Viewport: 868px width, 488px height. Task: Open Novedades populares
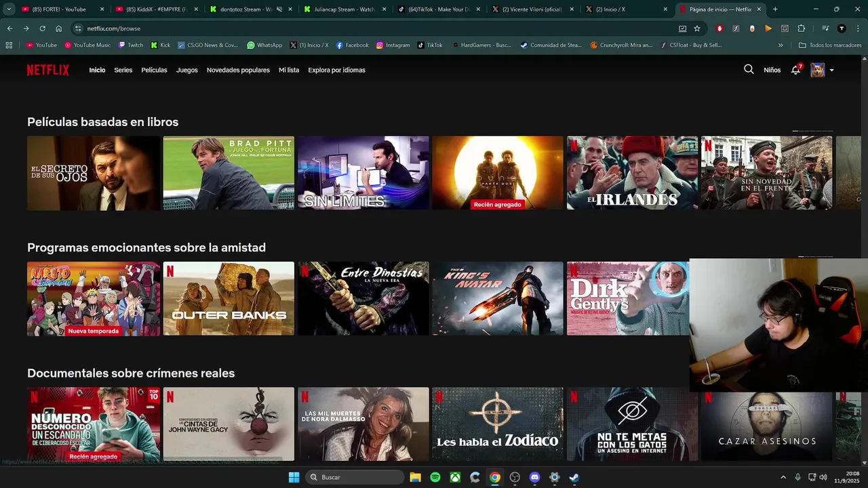click(x=238, y=70)
